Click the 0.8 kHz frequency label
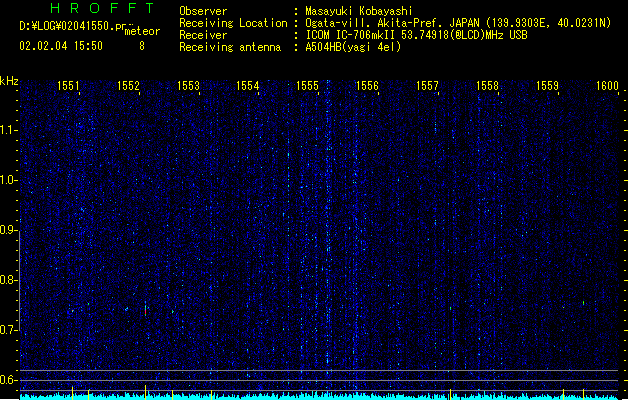The width and height of the screenshot is (629, 400). (x=9, y=280)
